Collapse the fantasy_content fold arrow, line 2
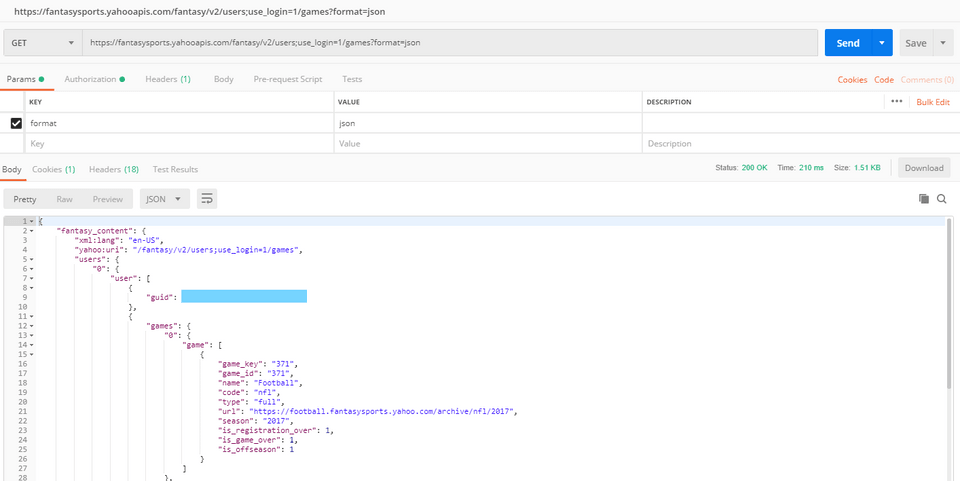This screenshot has height=481, width=960. 31,231
